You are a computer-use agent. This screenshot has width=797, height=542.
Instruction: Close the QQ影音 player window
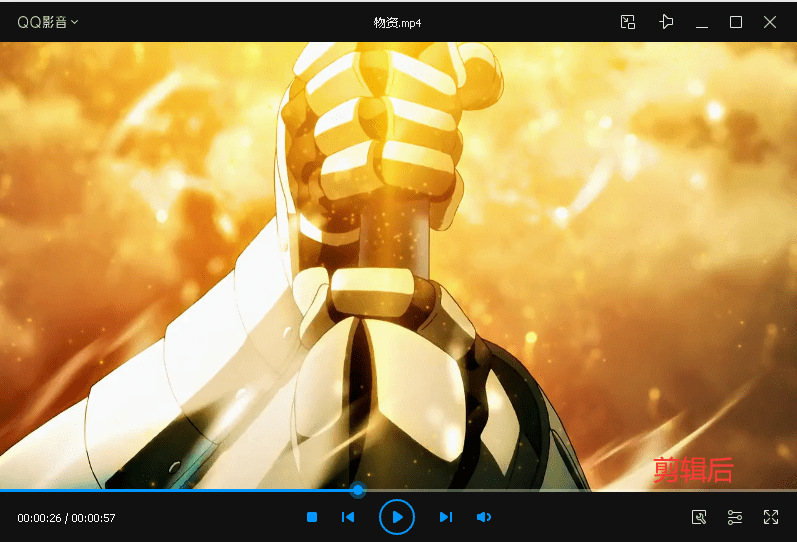(770, 22)
